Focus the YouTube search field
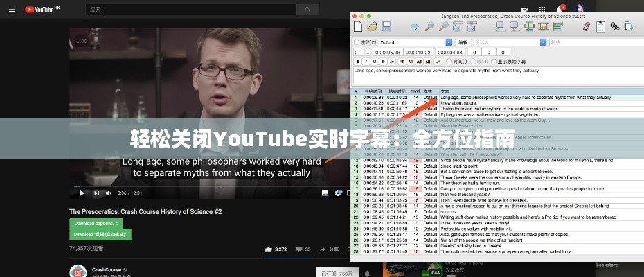The height and width of the screenshot is (277, 644). coord(191,10)
